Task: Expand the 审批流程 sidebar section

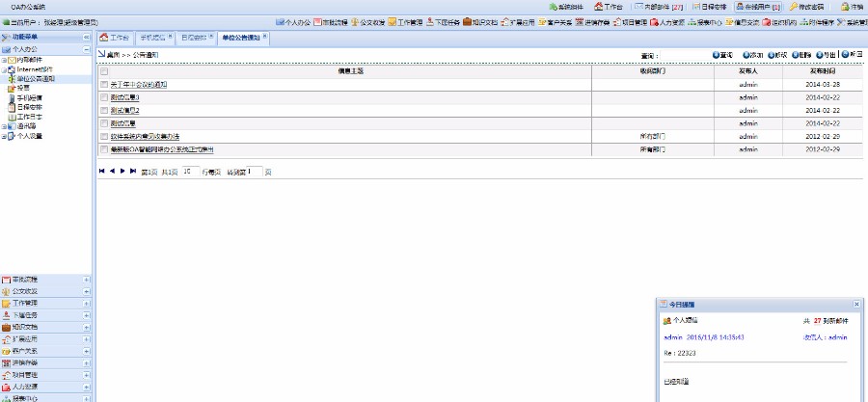Action: coord(87,280)
